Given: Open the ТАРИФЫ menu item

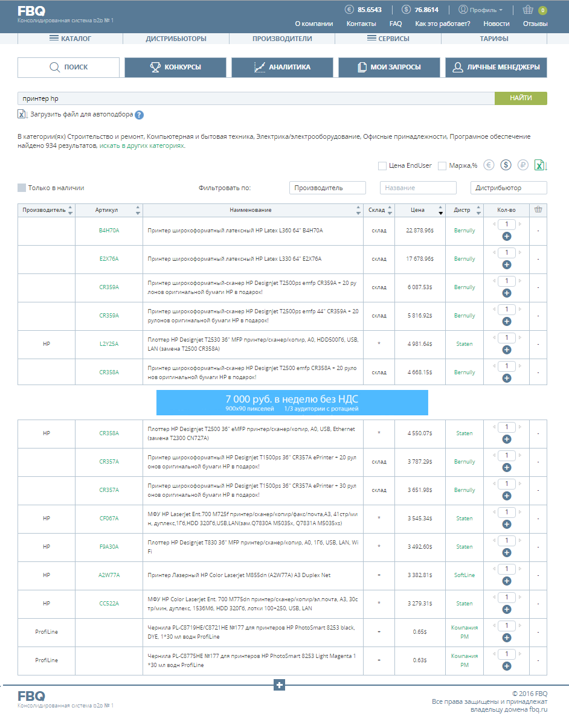Looking at the screenshot, I should click(x=494, y=39).
